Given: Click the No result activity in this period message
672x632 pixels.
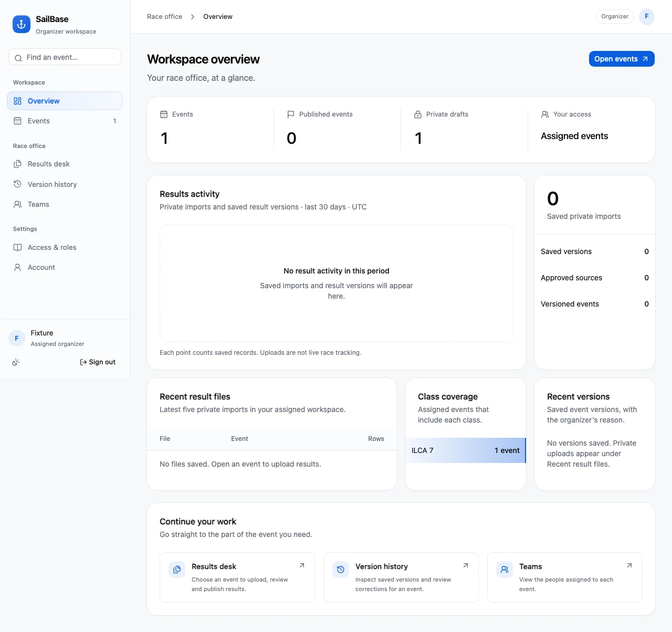Looking at the screenshot, I should pyautogui.click(x=337, y=271).
